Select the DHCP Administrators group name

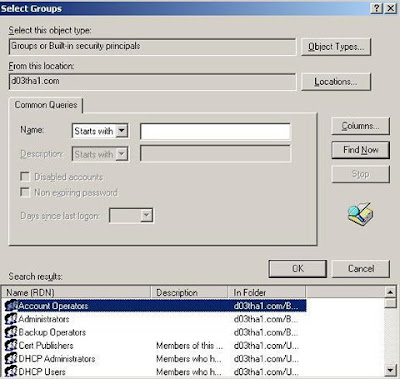(57, 359)
